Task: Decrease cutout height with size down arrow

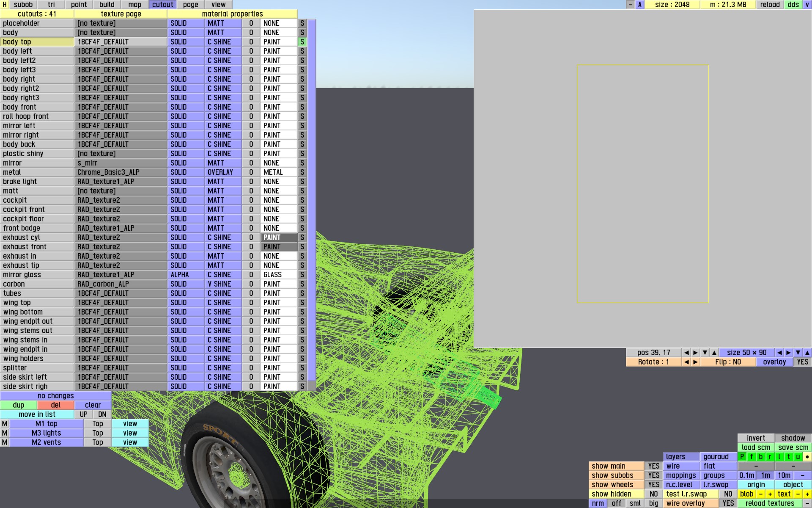Action: tap(798, 353)
